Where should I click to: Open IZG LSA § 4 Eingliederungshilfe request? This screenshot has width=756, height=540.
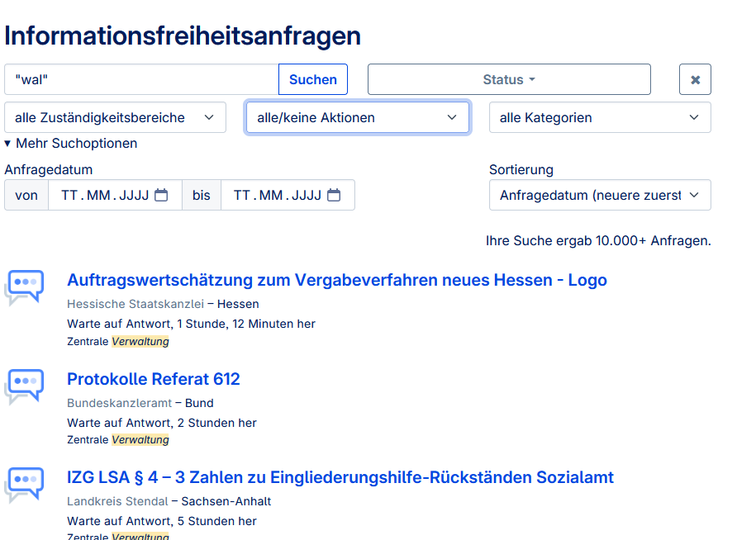point(340,478)
